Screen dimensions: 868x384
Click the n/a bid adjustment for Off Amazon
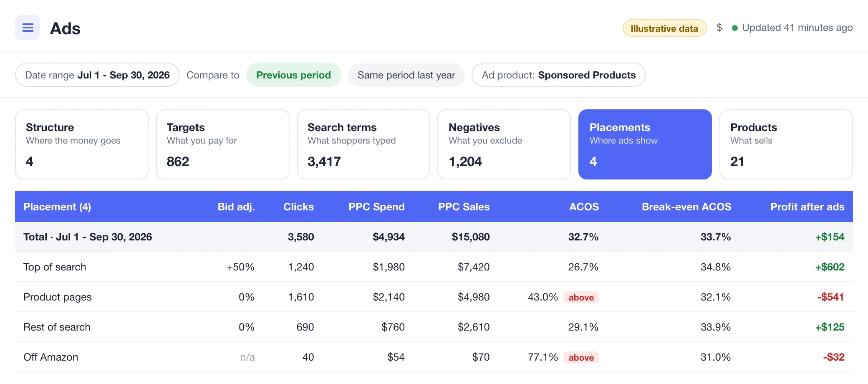click(247, 357)
